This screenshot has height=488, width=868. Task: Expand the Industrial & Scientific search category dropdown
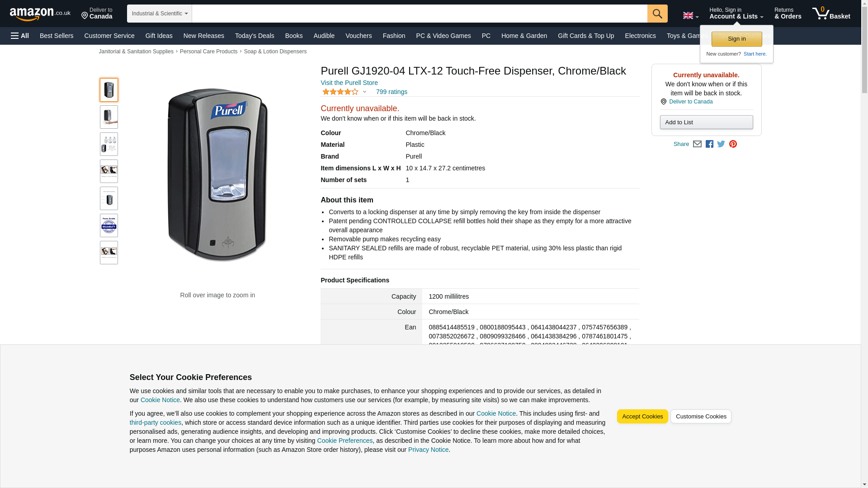tap(159, 14)
